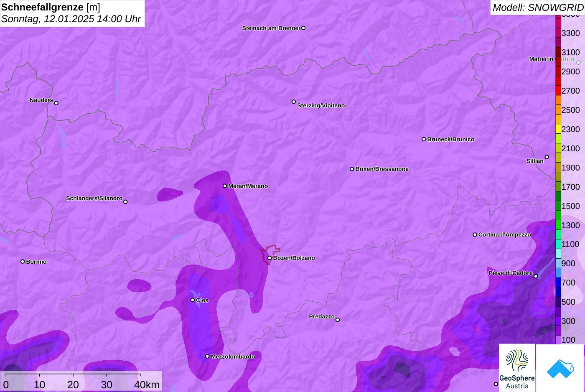Viewport: 585px width, 392px height.
Task: Click the Cles marker dot
Action: tap(193, 300)
